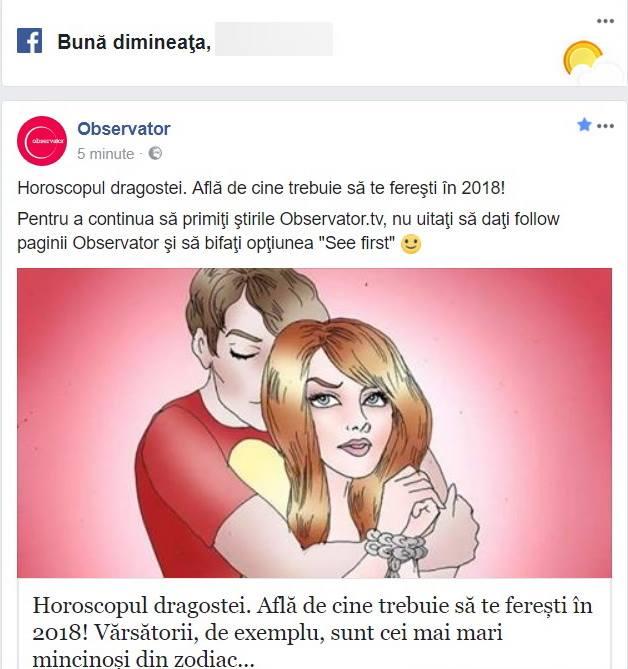Open the article headline 'Horoscopul dragostei' link

tap(312, 632)
